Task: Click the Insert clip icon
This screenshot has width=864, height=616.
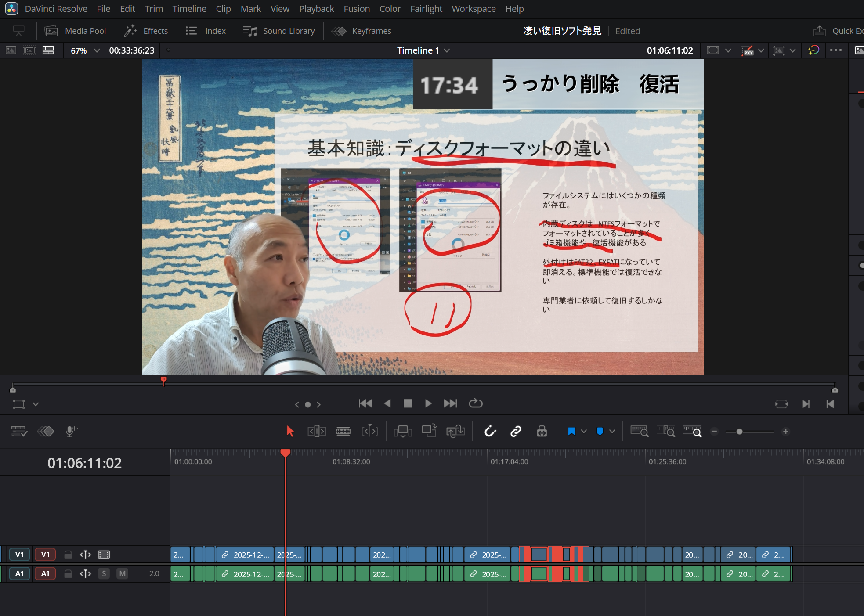Action: point(402,432)
